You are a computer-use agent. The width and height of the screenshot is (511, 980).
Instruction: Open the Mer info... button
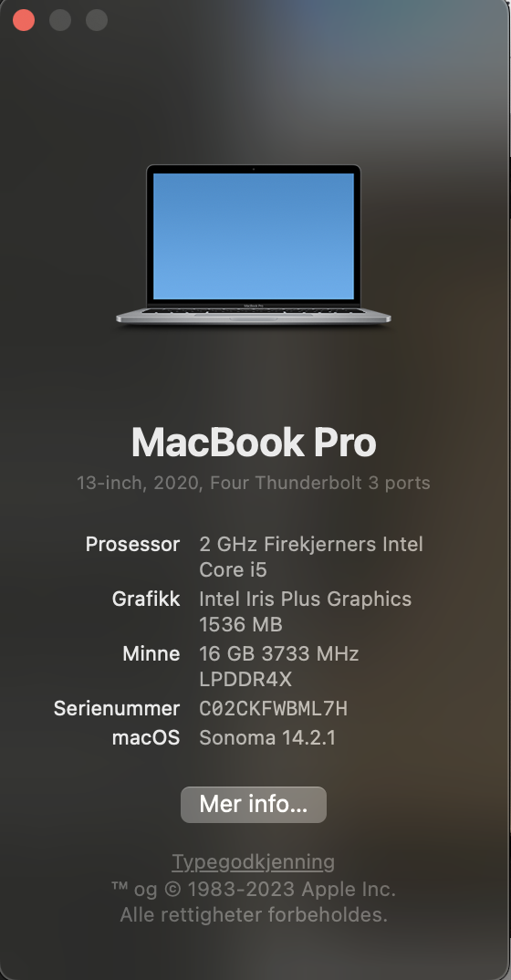click(253, 805)
